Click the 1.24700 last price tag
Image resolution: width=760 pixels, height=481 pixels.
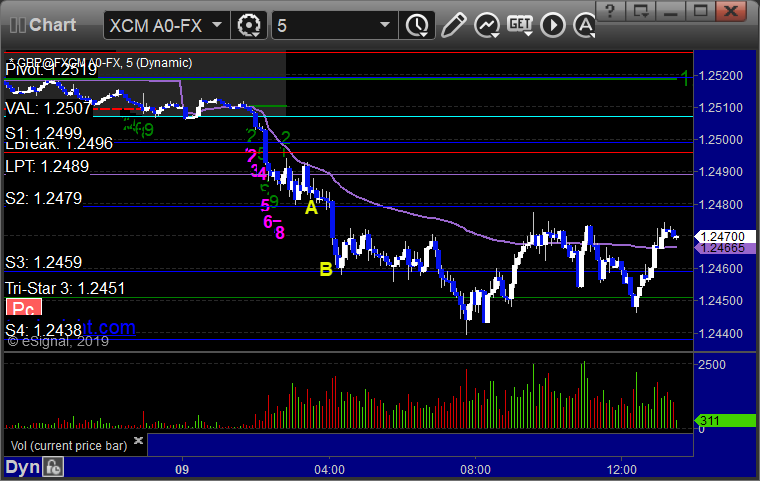pyautogui.click(x=724, y=237)
